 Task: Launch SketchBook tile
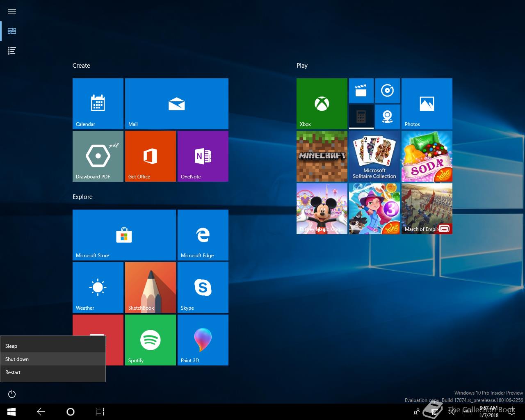[x=151, y=288]
